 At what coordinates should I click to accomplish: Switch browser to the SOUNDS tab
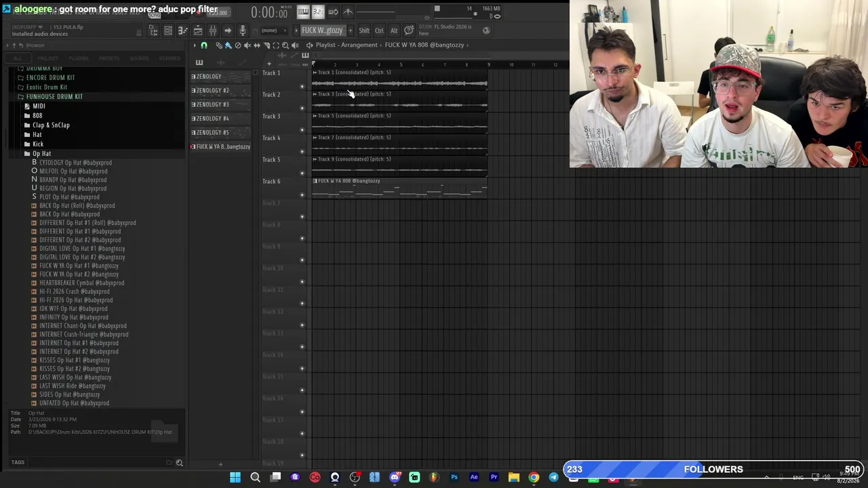click(x=139, y=58)
